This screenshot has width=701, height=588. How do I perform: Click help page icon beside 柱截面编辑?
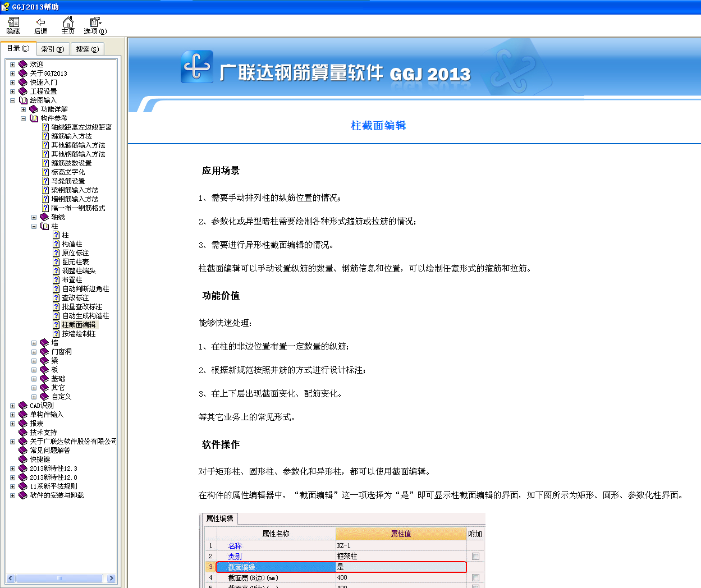[x=56, y=325]
